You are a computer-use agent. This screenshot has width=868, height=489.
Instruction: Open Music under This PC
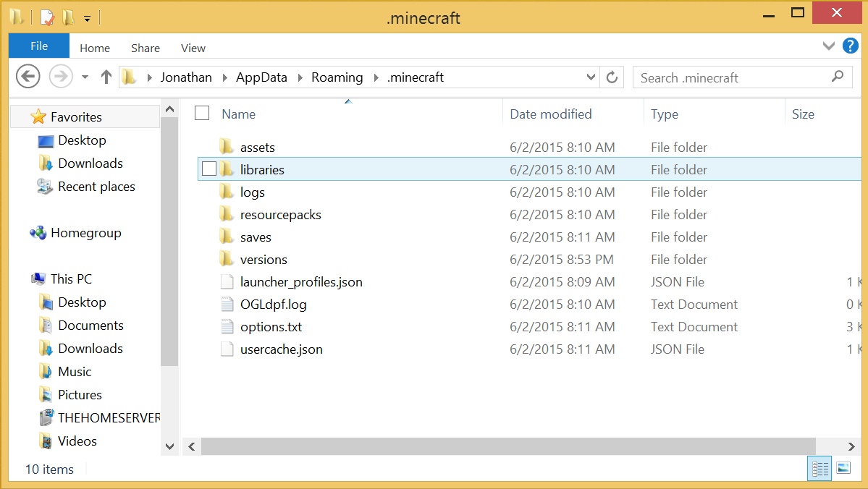(x=75, y=372)
